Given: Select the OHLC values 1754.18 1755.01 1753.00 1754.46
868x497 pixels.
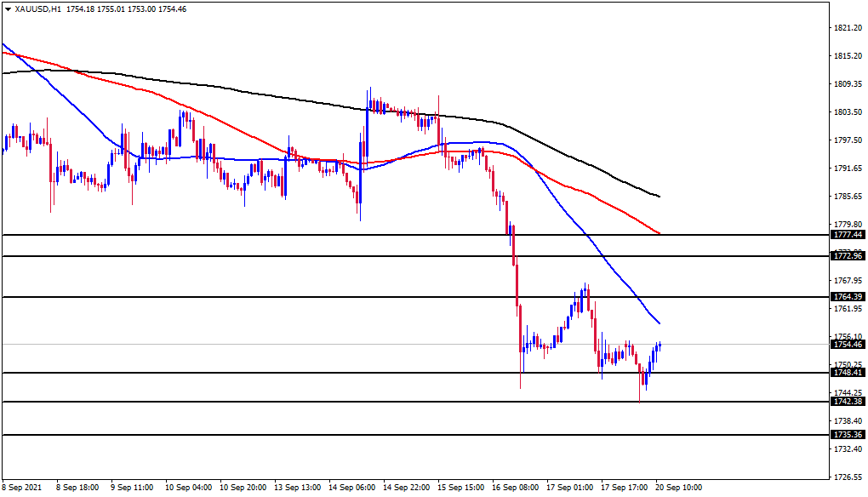Looking at the screenshot, I should [x=126, y=9].
